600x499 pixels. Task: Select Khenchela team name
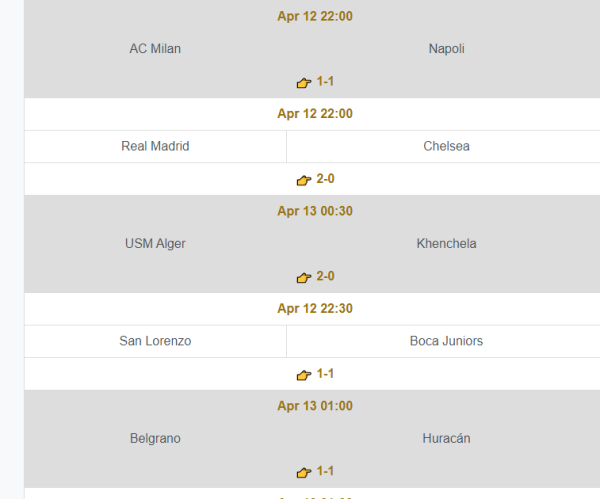coord(447,243)
